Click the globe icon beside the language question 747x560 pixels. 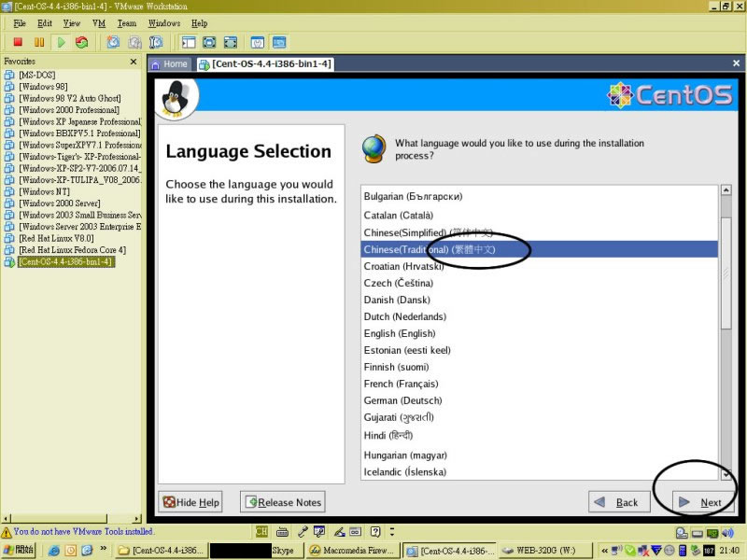tap(374, 148)
